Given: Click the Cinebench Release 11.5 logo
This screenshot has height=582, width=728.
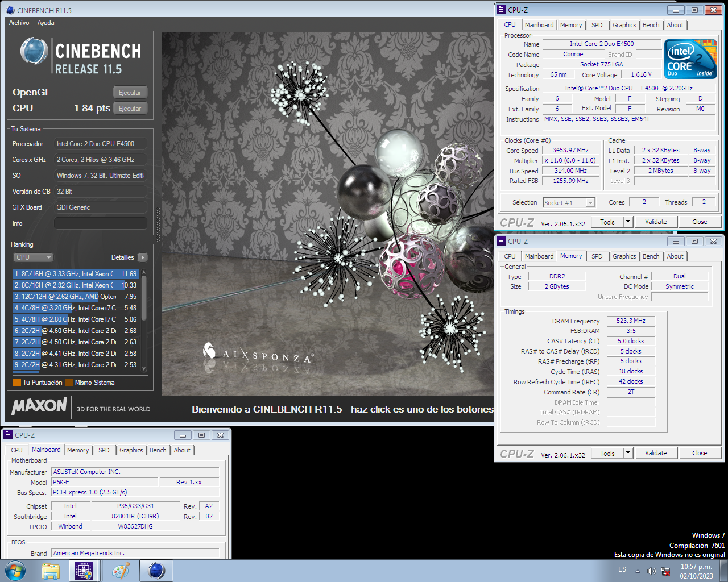Looking at the screenshot, I should coord(81,56).
